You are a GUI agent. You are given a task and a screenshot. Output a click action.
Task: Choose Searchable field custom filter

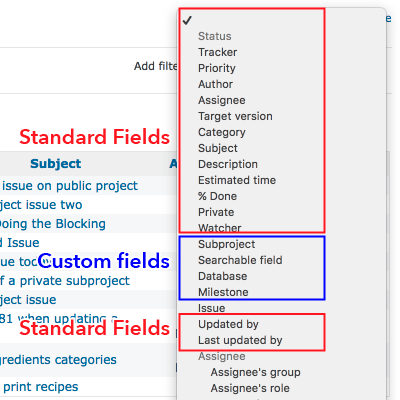coord(240,260)
